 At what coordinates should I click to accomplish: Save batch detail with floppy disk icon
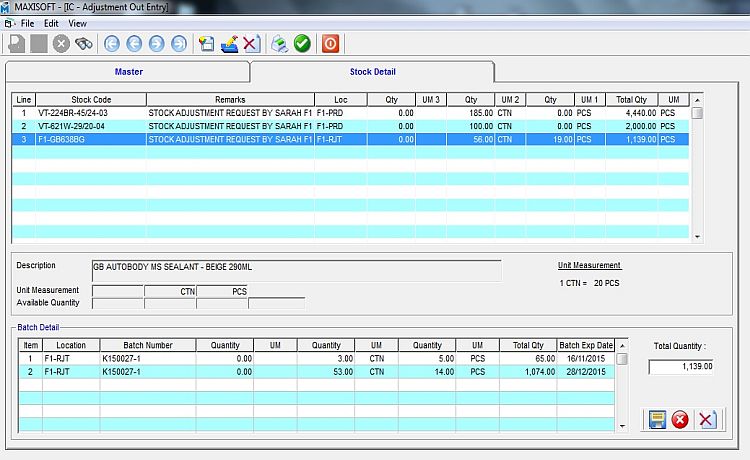656,419
